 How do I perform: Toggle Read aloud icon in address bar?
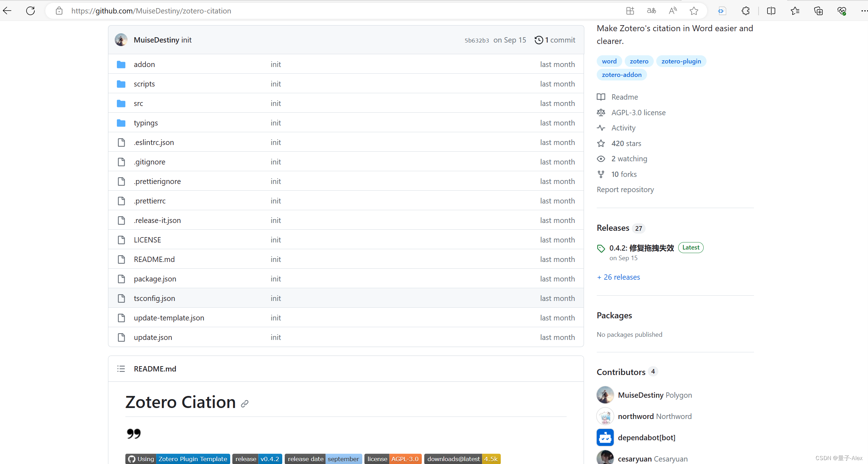pyautogui.click(x=673, y=11)
